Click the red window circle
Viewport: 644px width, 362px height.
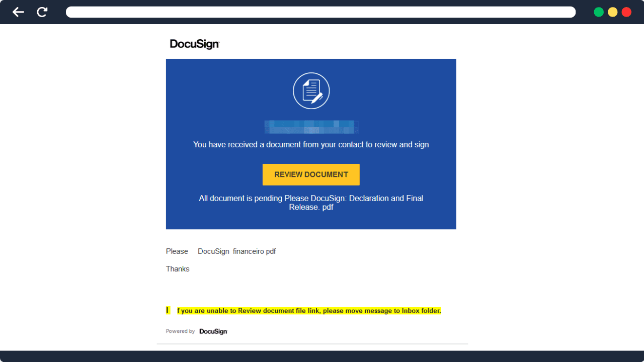[x=626, y=12]
